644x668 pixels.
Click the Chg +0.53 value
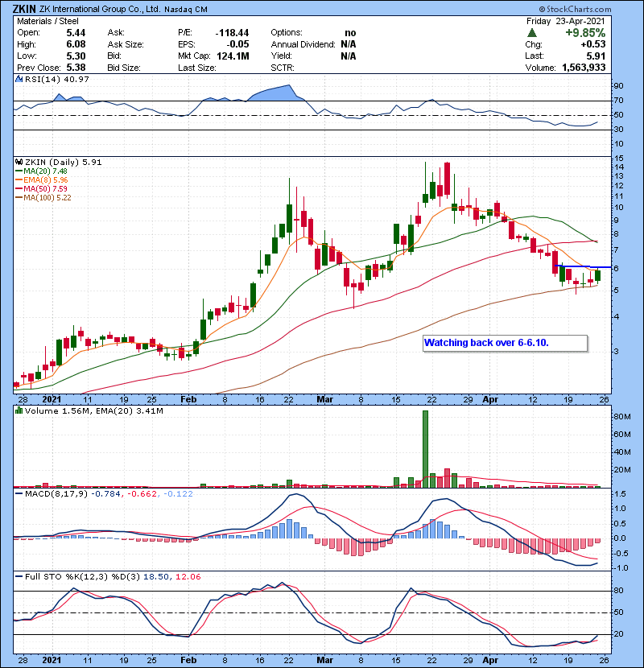592,44
